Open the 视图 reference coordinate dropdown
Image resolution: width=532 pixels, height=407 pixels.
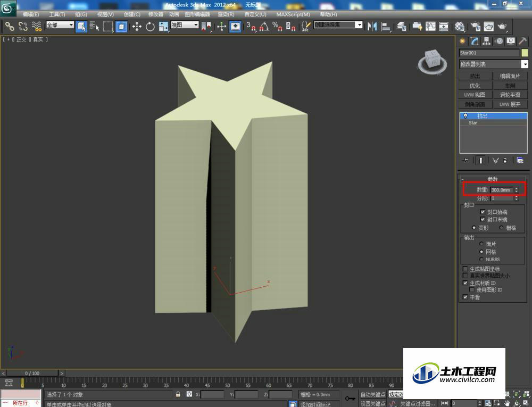185,25
